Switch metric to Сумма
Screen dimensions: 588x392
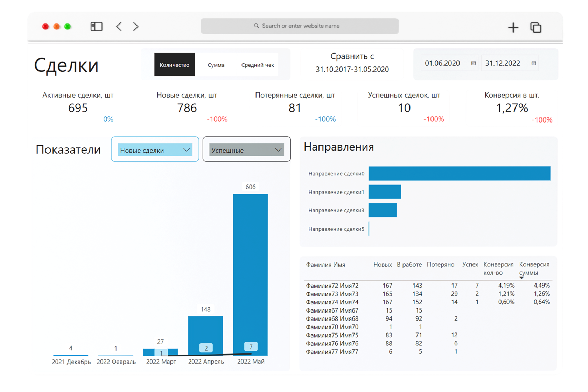216,65
